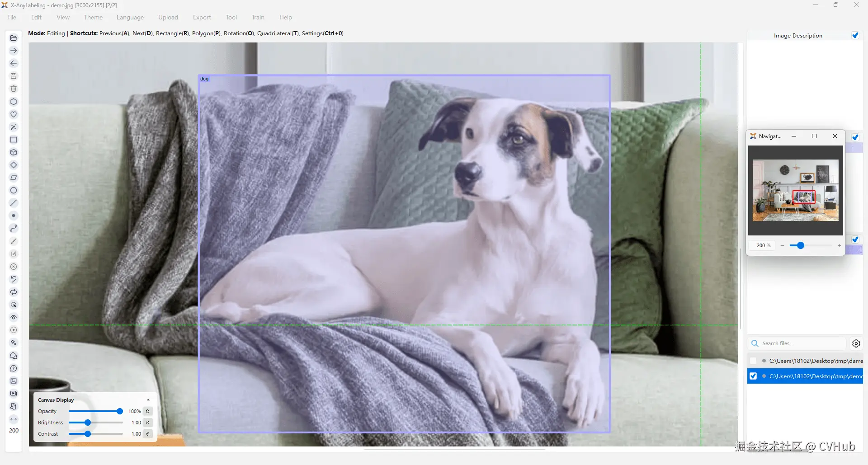Open the chat bubbles icon
The image size is (868, 465).
[x=14, y=356]
